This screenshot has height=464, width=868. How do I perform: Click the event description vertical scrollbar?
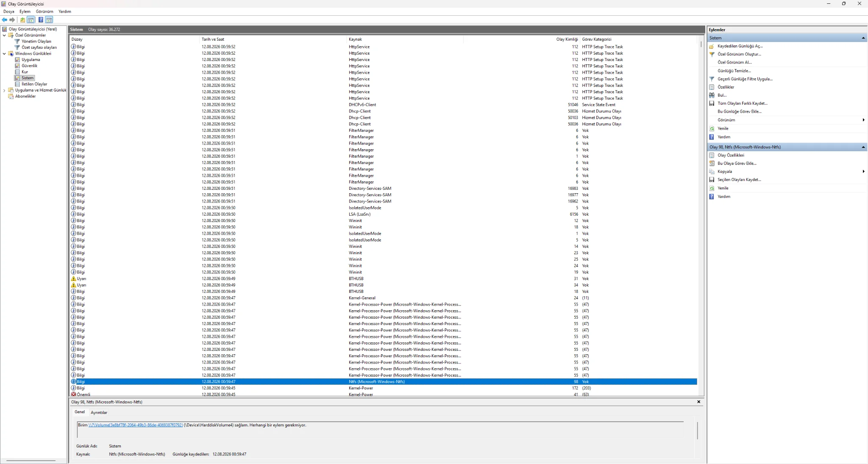(x=697, y=430)
